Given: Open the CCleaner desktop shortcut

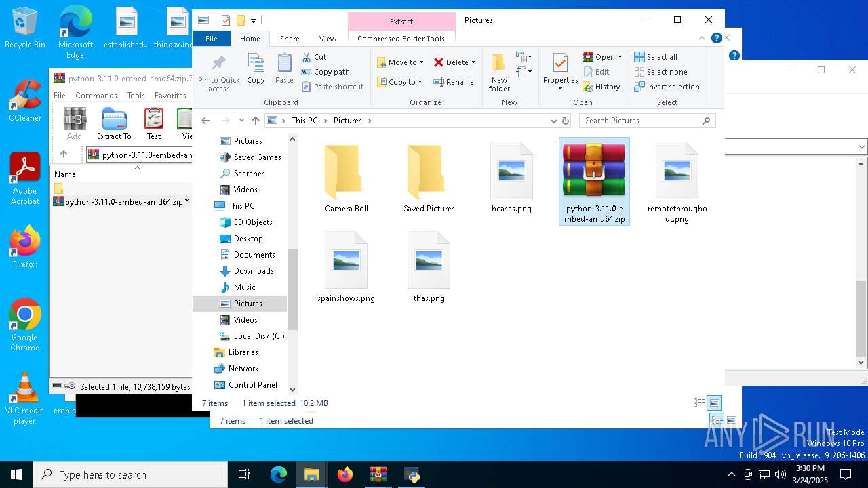Looking at the screenshot, I should [x=25, y=102].
